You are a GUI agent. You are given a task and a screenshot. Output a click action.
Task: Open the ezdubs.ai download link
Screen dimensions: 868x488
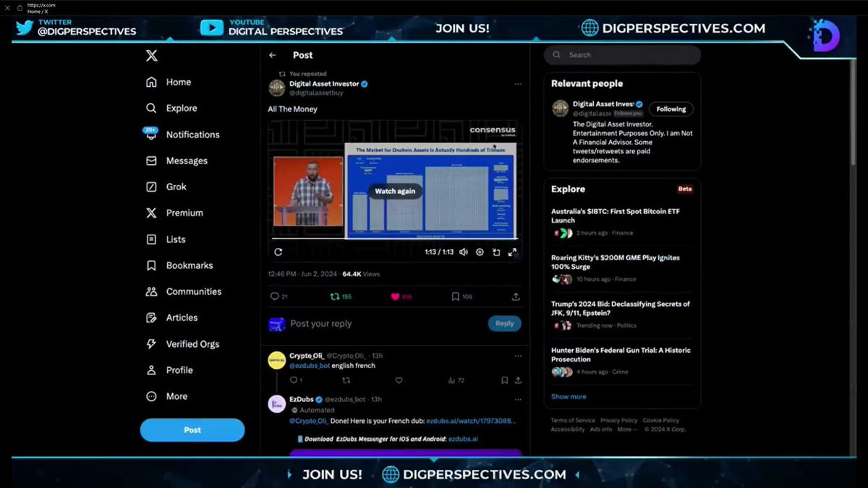(463, 439)
